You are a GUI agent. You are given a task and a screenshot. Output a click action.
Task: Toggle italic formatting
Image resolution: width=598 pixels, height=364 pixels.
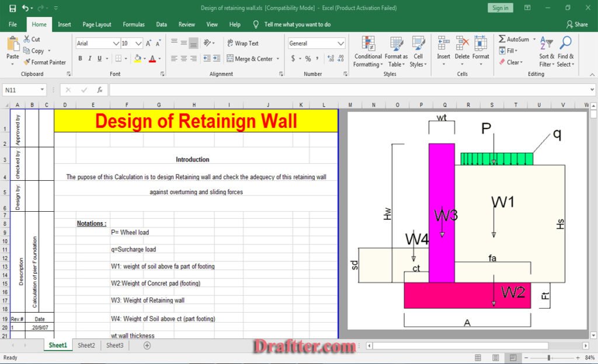click(x=89, y=59)
